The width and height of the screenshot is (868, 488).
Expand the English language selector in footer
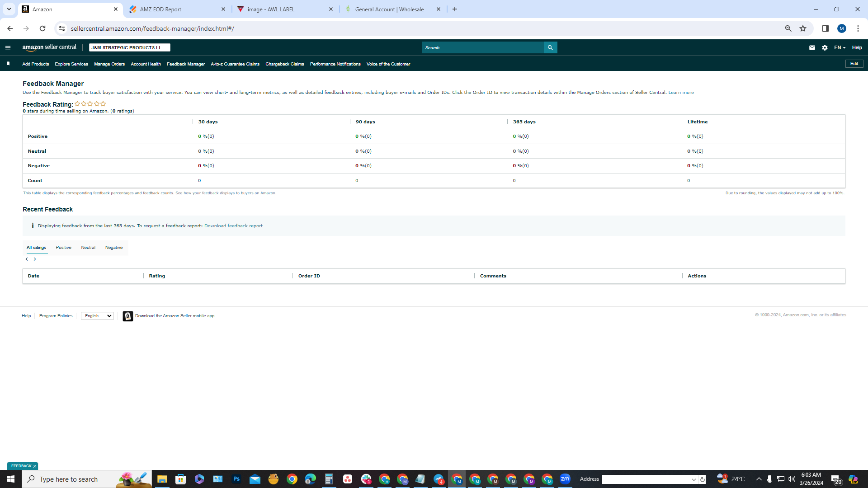coord(97,316)
